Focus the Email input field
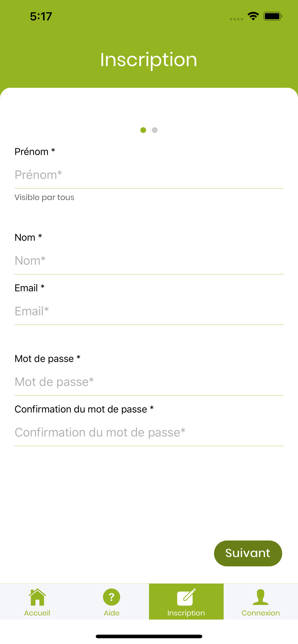Image resolution: width=298 pixels, height=644 pixels. (149, 311)
